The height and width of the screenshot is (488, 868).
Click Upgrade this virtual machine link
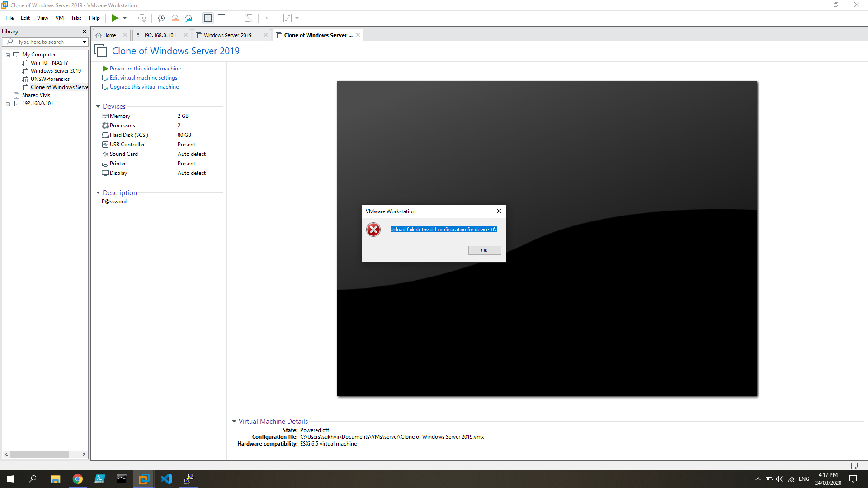click(144, 87)
